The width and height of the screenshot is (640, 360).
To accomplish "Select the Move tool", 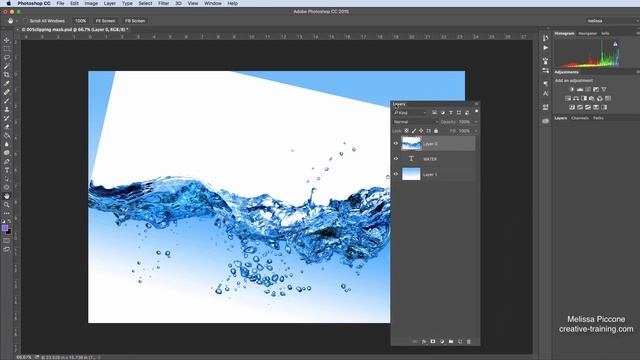I will (7, 40).
